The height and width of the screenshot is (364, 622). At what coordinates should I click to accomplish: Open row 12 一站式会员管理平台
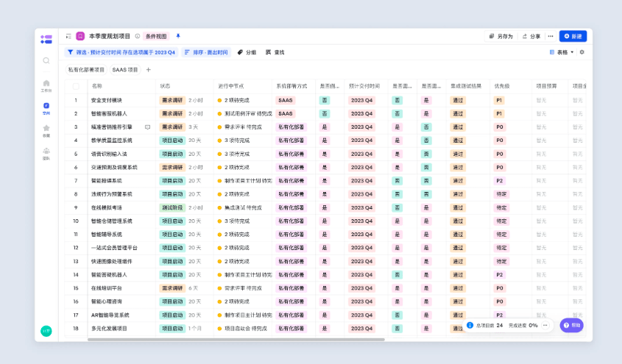pyautogui.click(x=114, y=248)
